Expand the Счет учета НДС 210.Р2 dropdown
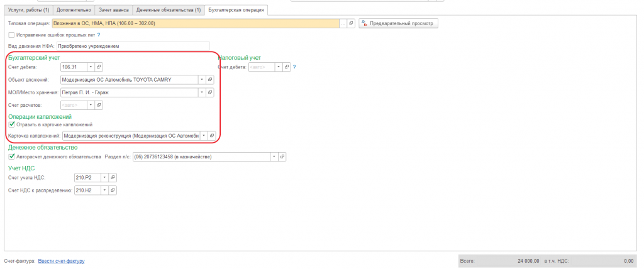 [105, 177]
